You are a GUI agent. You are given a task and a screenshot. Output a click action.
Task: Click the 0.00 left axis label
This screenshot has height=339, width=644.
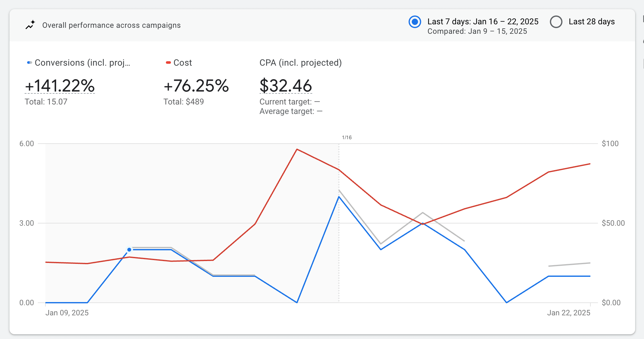26,303
